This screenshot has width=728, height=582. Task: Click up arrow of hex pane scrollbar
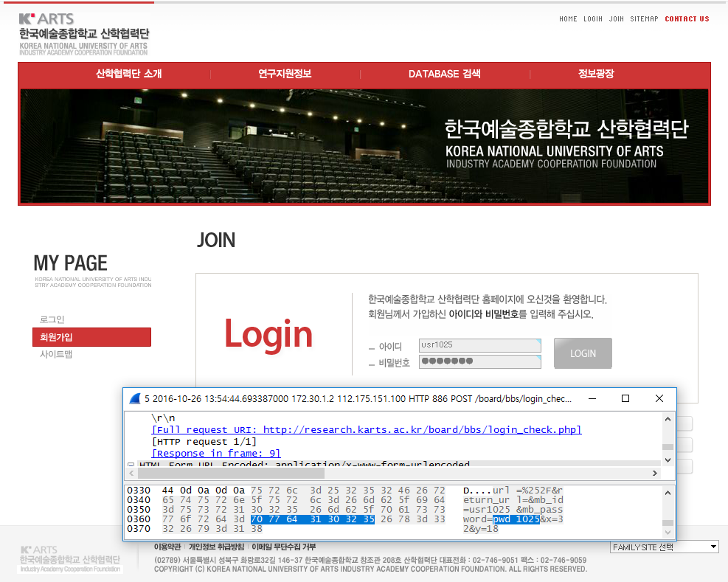pyautogui.click(x=668, y=492)
